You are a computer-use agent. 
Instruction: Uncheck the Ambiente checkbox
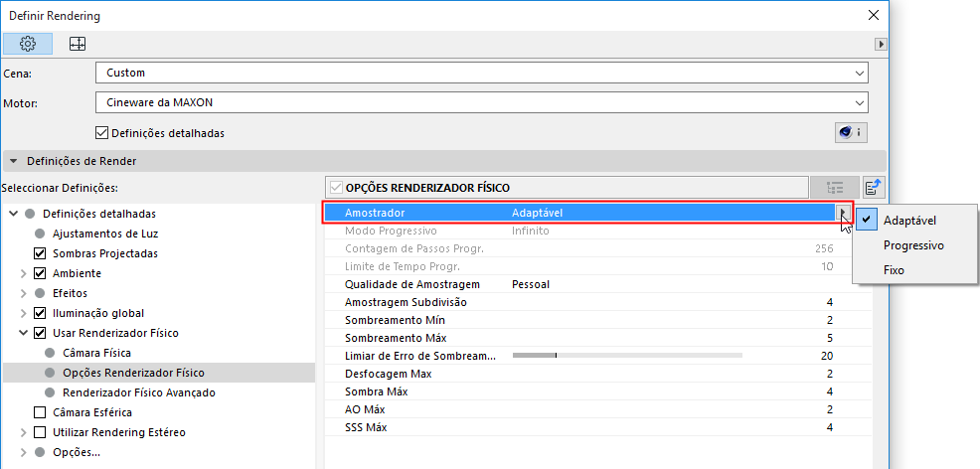(40, 273)
